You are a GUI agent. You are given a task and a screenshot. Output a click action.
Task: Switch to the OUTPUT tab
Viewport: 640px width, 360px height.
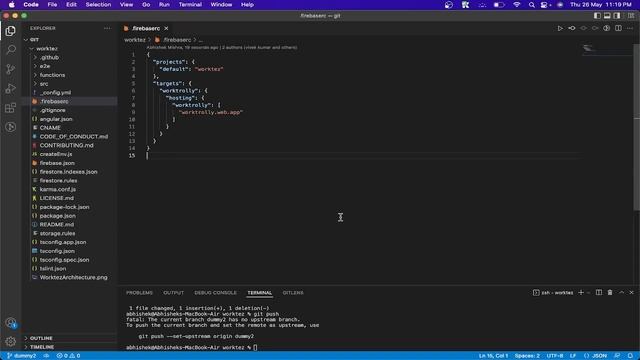tap(173, 293)
